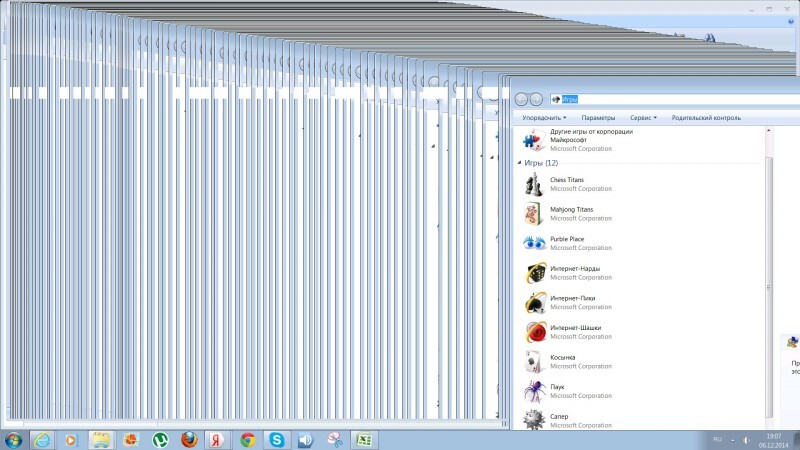This screenshot has height=450, width=800.
Task: Select the Косынка name text
Action: click(563, 357)
